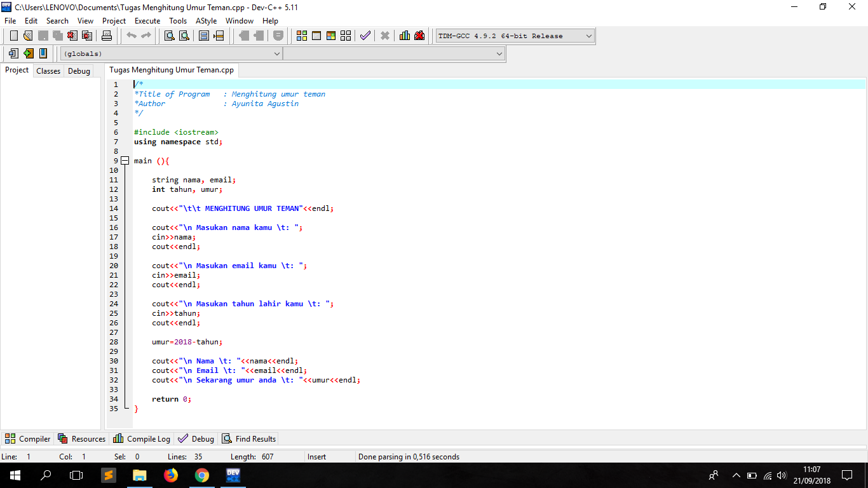Open the Find dialog via magnifier icon
The image size is (868, 488).
(x=168, y=36)
